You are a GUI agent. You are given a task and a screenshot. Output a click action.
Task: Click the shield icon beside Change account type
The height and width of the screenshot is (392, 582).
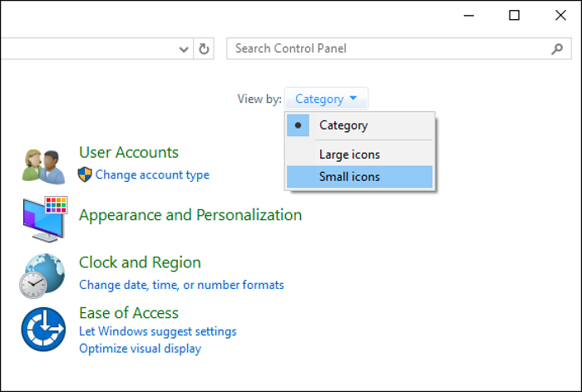tap(85, 174)
